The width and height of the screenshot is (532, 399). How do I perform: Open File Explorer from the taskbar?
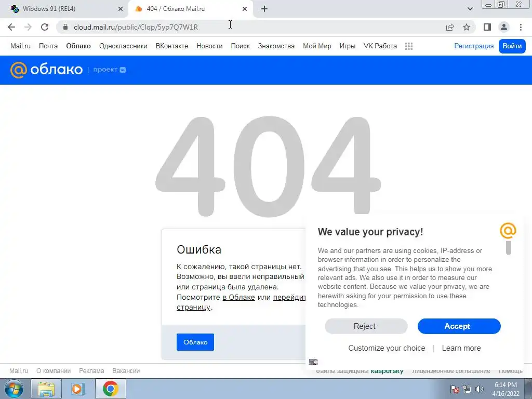click(46, 389)
